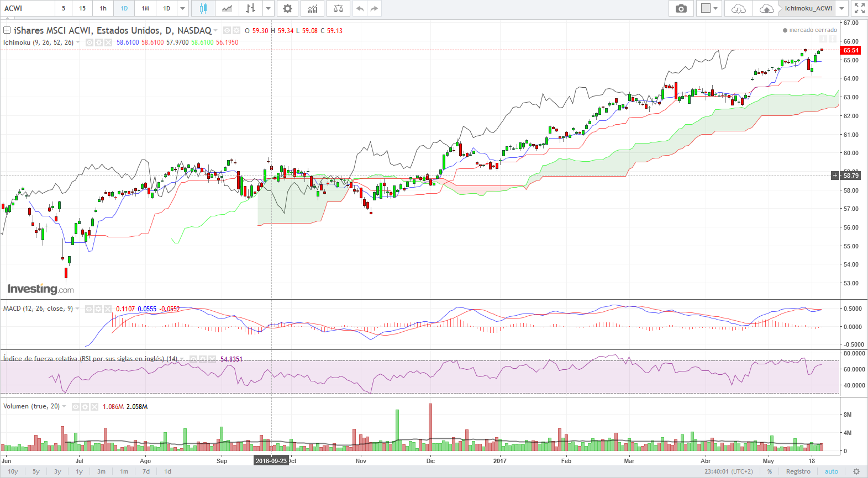Take a chart snapshot with camera icon
Screen dimensions: 868x478
681,8
